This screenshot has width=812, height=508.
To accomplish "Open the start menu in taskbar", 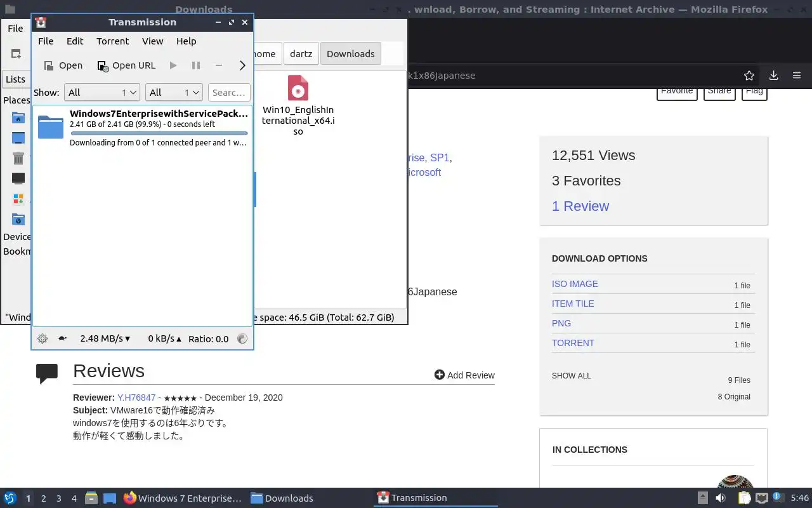I will (x=10, y=498).
